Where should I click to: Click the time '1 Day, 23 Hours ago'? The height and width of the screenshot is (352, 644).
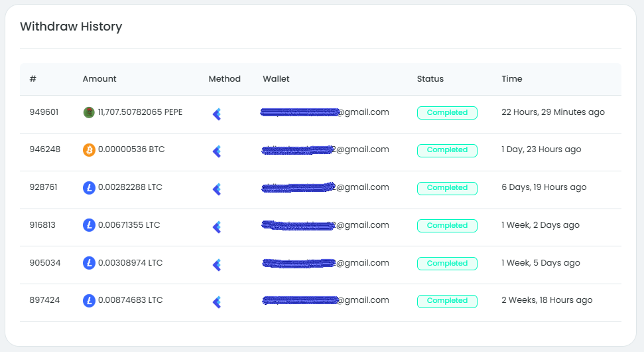[x=541, y=149]
